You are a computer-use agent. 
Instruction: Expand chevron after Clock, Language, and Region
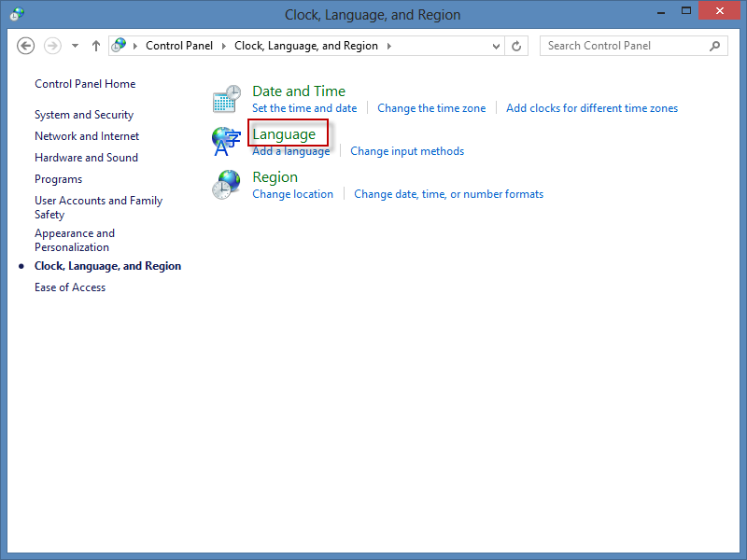(x=388, y=46)
